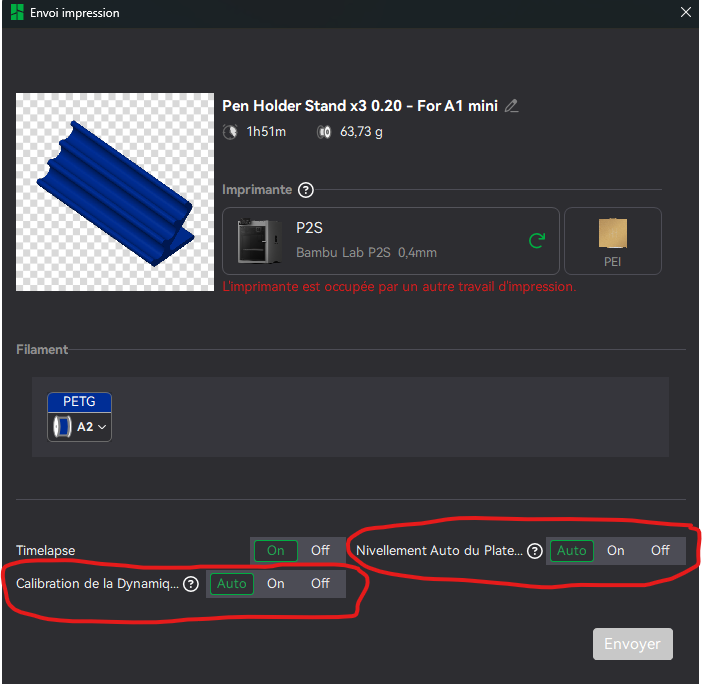Click the pen holder preview thumbnail
This screenshot has width=703, height=684.
coord(115,192)
